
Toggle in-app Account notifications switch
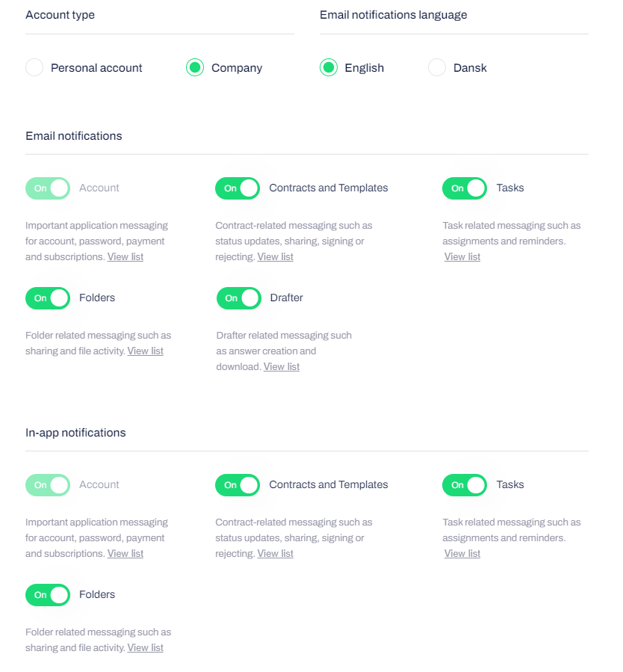click(48, 485)
